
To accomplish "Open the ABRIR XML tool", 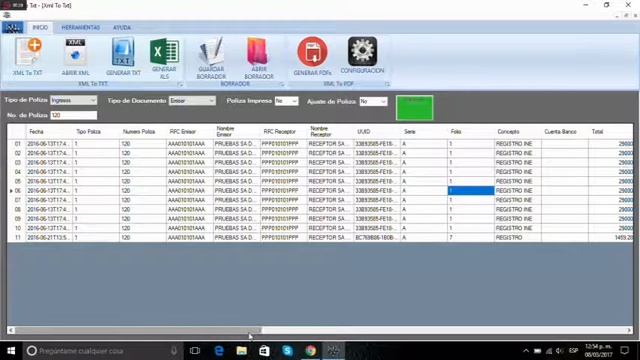I will 76,56.
